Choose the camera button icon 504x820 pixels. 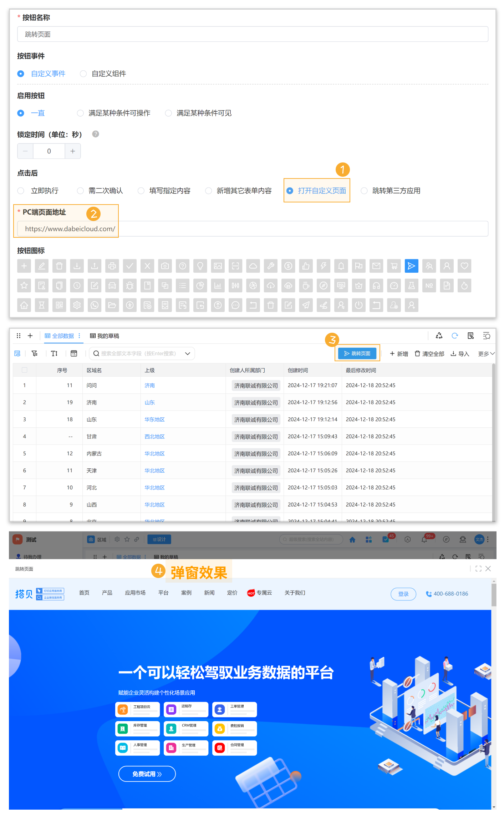coord(165,266)
